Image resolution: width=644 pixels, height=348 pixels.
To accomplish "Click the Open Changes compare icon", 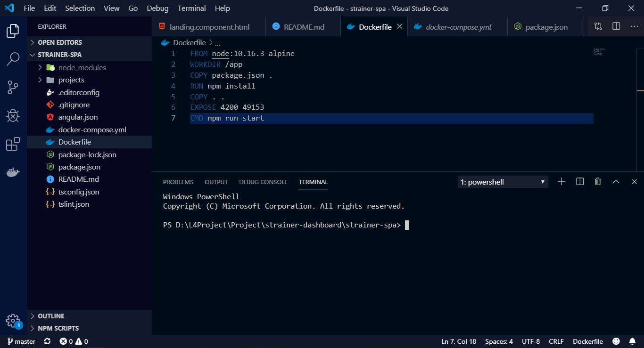I will pos(598,26).
